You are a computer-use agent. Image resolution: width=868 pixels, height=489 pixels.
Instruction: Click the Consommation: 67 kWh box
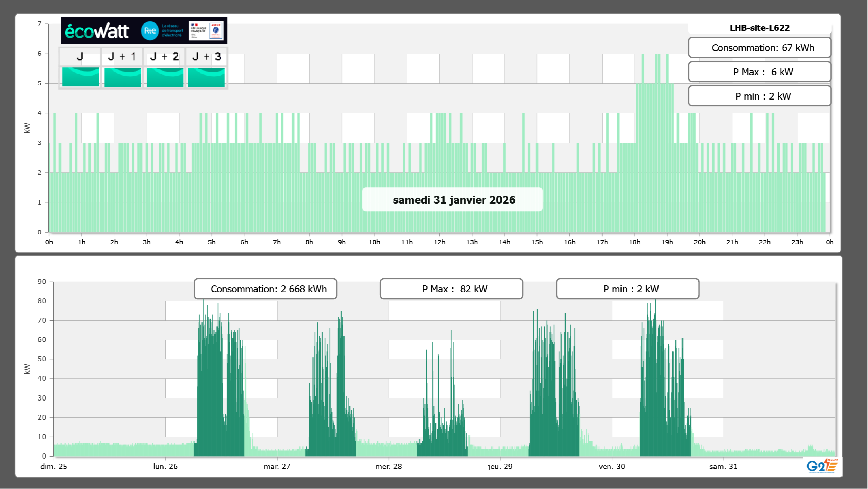click(759, 48)
